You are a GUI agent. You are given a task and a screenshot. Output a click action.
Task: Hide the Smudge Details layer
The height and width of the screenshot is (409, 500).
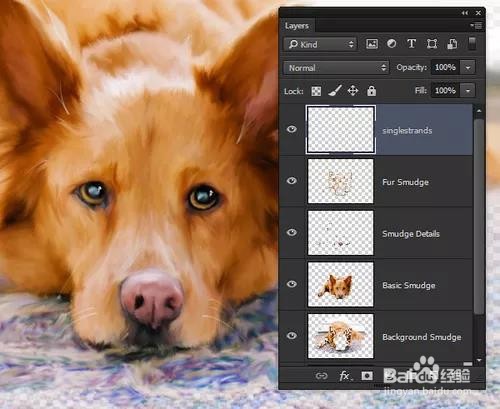tap(292, 232)
